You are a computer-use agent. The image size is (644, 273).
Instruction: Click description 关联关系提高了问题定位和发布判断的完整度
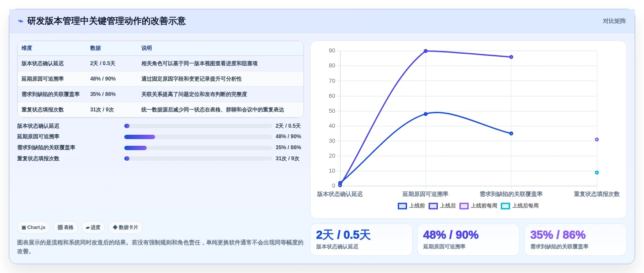click(194, 94)
